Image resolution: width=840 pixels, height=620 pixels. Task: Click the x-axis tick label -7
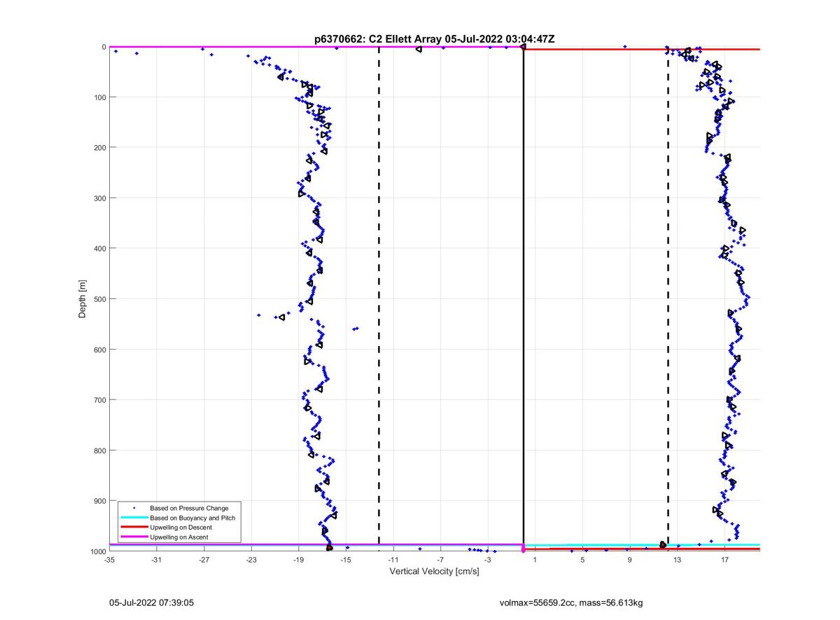coord(440,559)
